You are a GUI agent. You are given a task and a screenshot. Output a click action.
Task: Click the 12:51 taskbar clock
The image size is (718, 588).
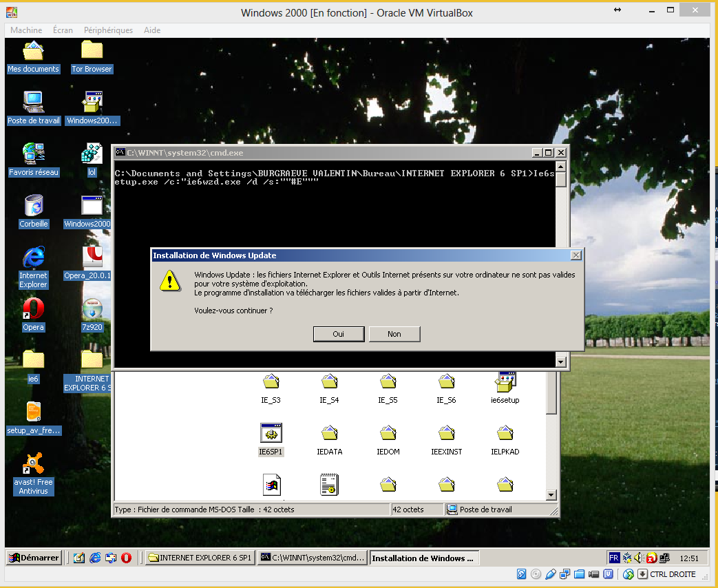[x=689, y=558]
